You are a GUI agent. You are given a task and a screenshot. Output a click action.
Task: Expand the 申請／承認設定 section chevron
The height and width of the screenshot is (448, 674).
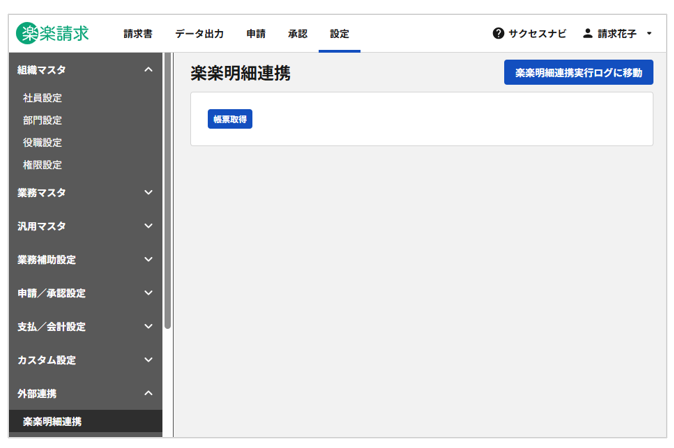(x=148, y=293)
